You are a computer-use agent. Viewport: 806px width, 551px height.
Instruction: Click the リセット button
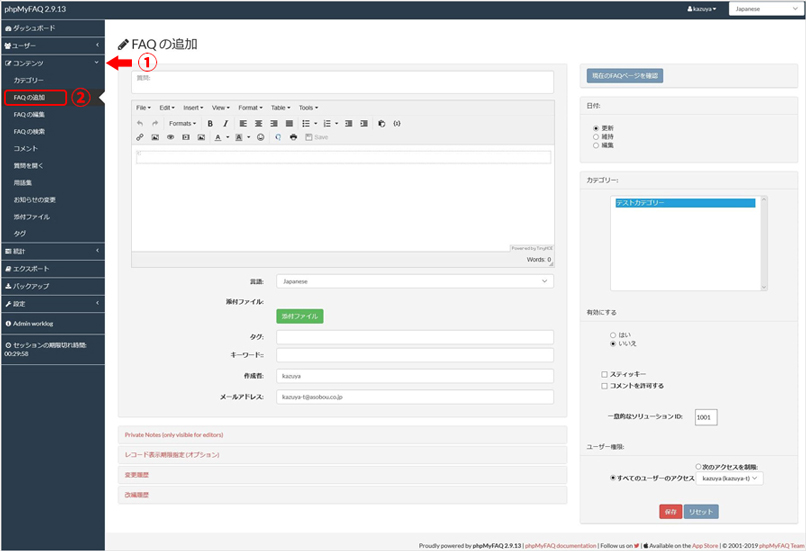coord(701,512)
